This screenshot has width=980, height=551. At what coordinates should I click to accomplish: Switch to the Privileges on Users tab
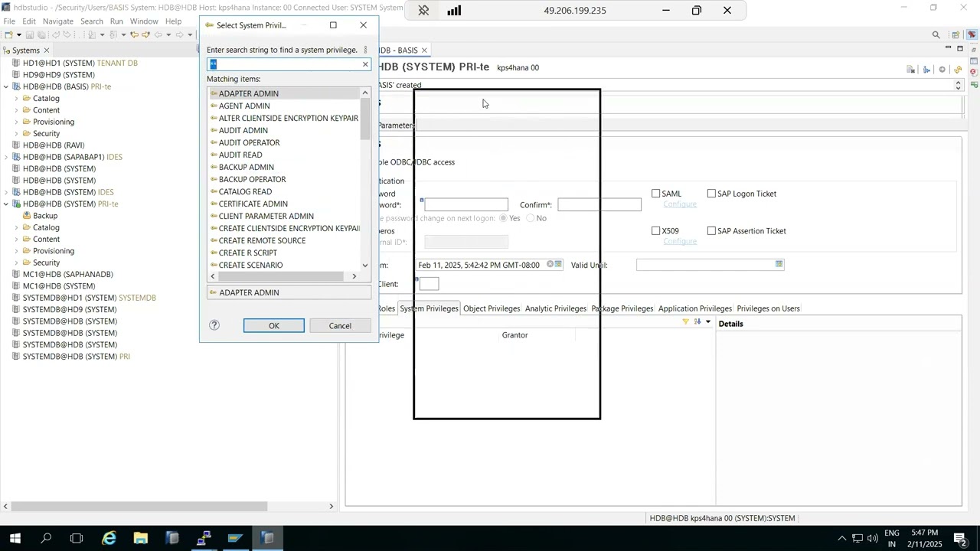[x=768, y=308]
